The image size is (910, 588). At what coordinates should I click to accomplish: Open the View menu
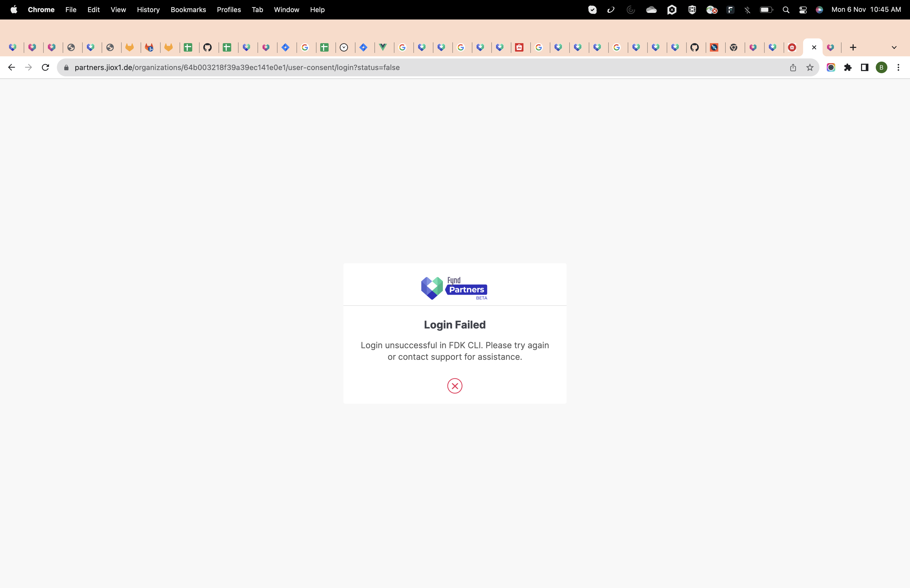(118, 9)
